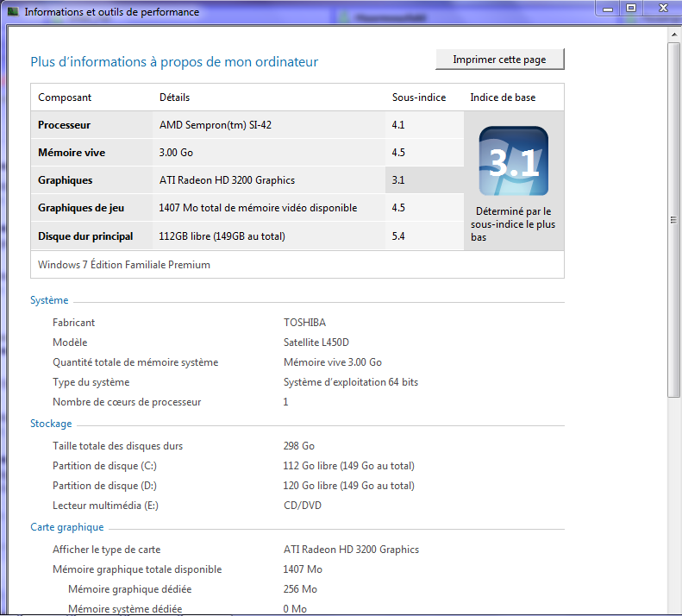Click the 298 Go total disk size value
The width and height of the screenshot is (682, 616).
coord(299,446)
